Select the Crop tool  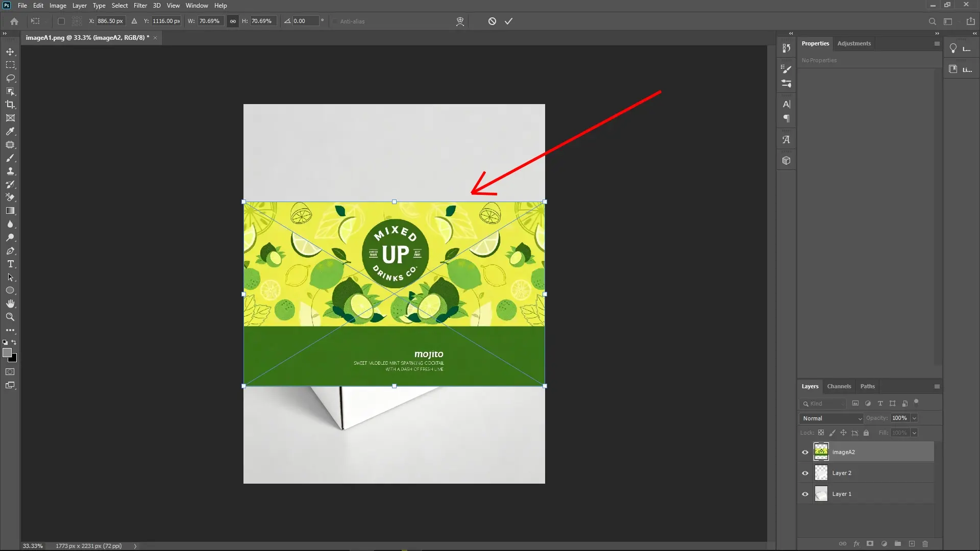10,105
